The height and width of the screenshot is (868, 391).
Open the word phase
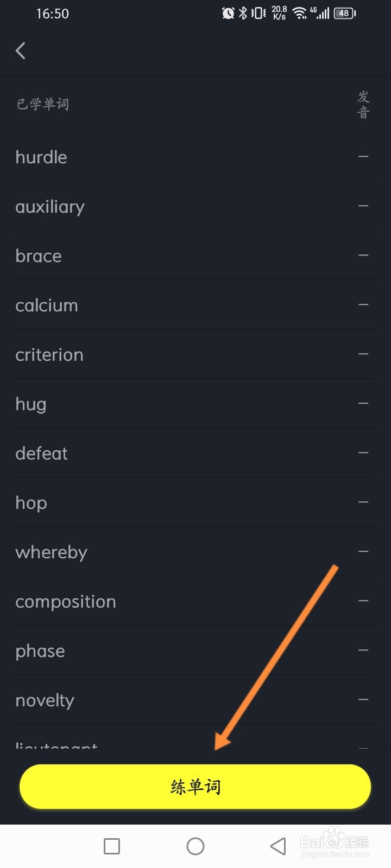[40, 651]
